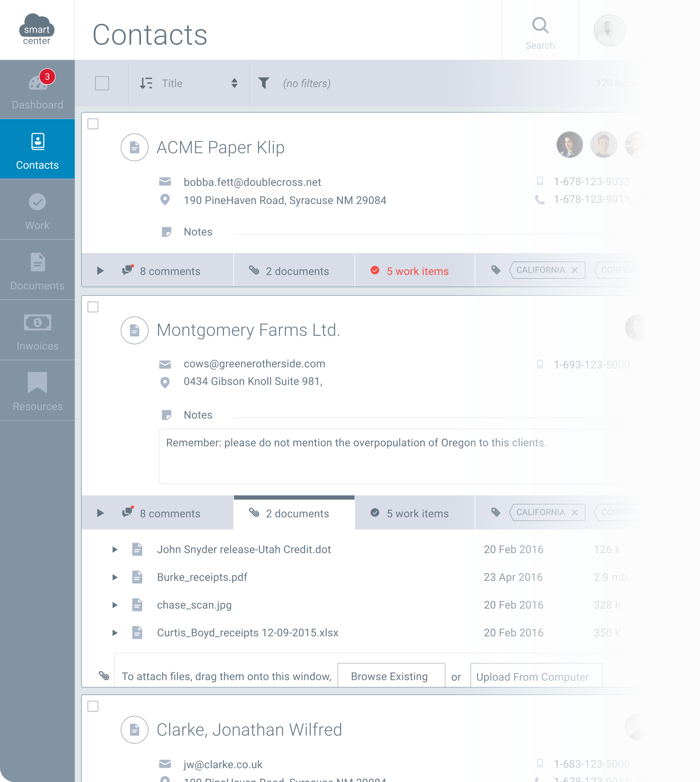Click the Browse Existing button

click(391, 676)
